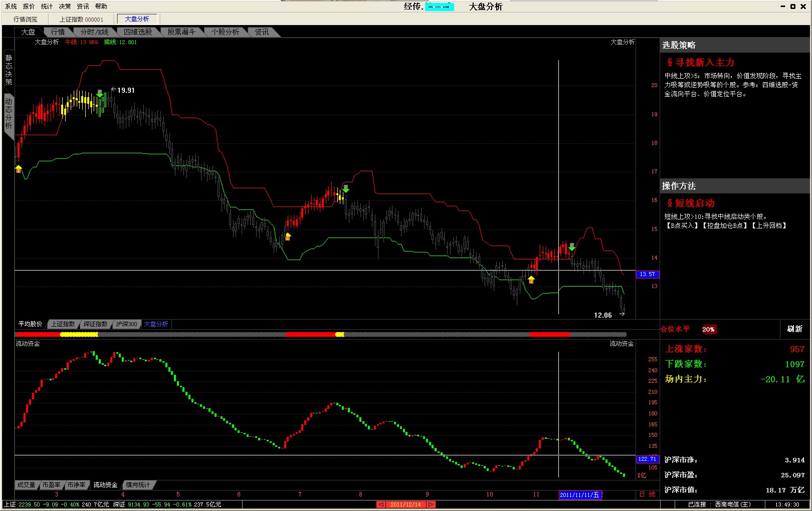The width and height of the screenshot is (812, 511).
Task: Click the § 短线启动 method heading
Action: (x=691, y=203)
